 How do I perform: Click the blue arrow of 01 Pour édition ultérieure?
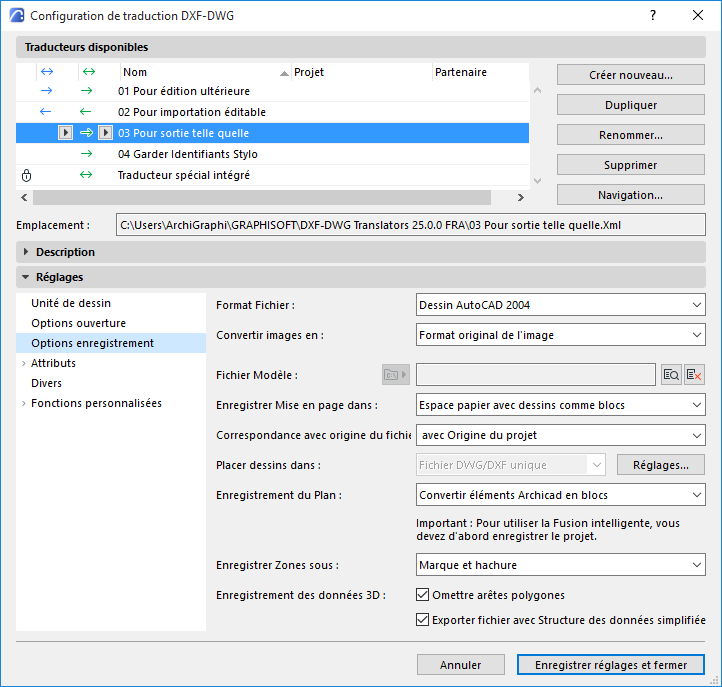47,91
